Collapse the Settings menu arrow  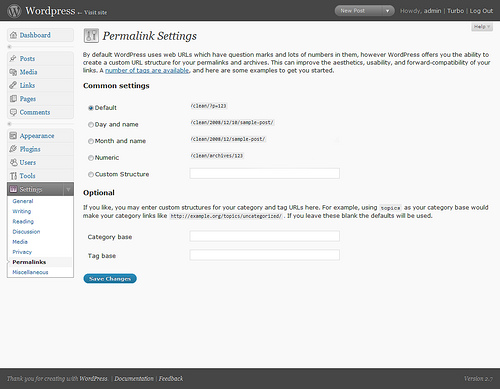point(68,189)
